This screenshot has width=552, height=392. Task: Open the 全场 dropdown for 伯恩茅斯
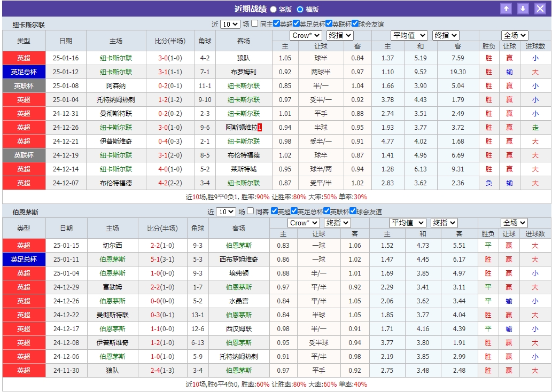click(515, 223)
